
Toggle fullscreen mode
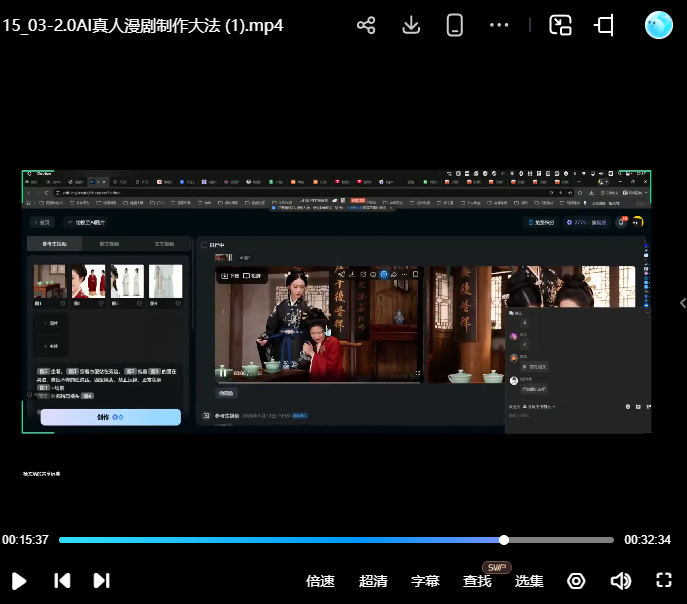point(664,580)
